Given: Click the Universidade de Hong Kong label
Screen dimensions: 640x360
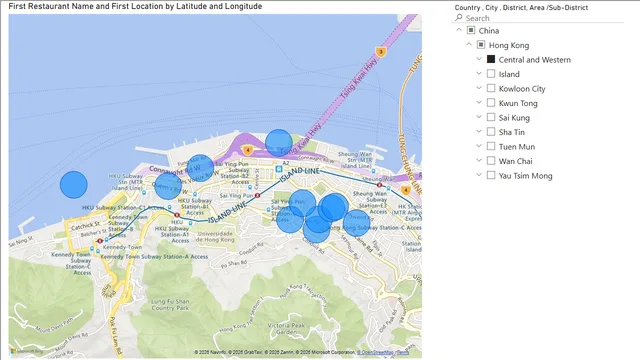Looking at the screenshot, I should pos(215,237).
